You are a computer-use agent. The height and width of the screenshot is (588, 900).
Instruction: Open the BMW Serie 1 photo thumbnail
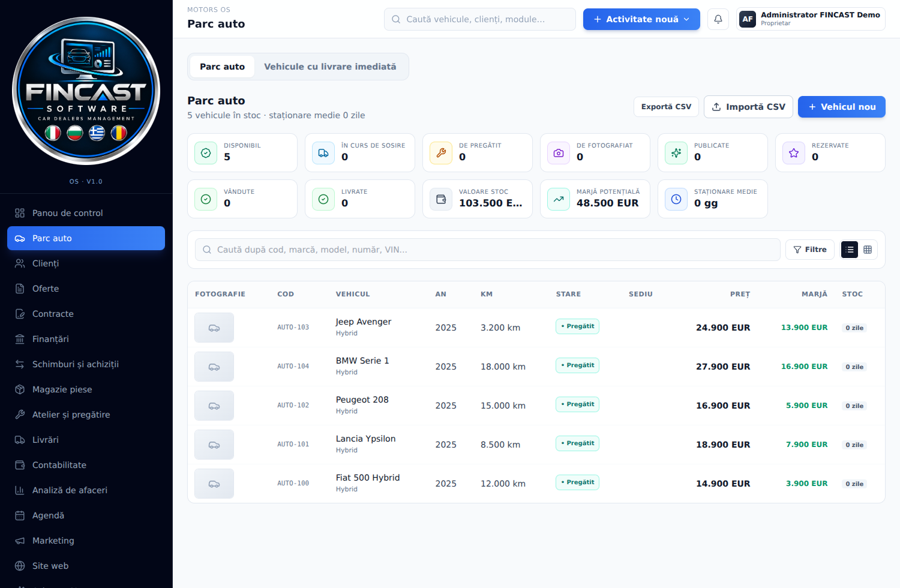coord(214,367)
